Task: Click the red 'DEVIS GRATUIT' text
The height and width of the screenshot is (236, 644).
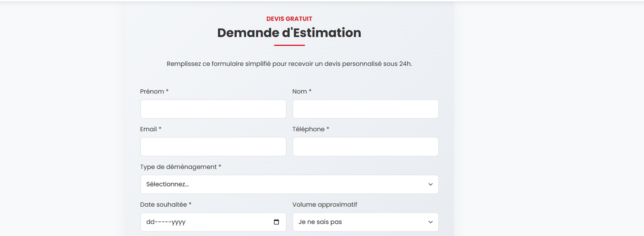Action: point(289,19)
